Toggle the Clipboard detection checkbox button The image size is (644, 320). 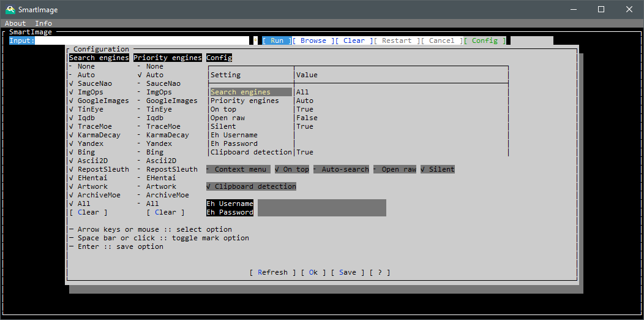pos(251,187)
